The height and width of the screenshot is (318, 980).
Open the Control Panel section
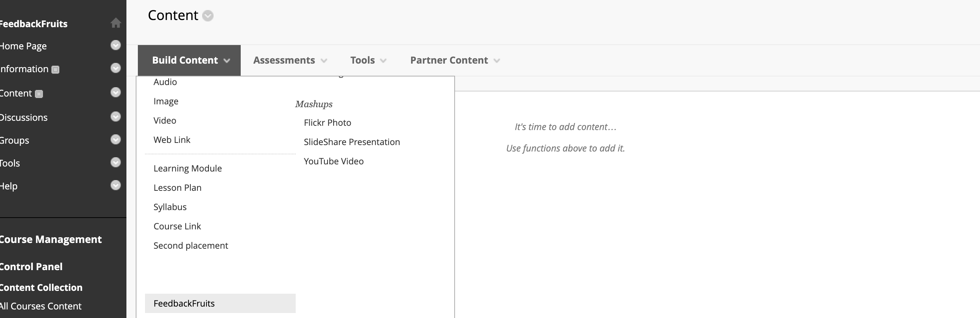[x=31, y=267]
